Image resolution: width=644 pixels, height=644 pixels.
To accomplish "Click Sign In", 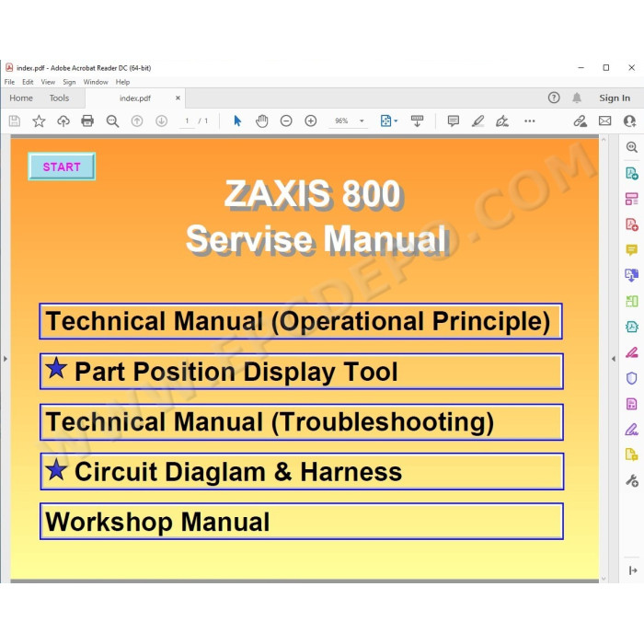I will [x=615, y=98].
